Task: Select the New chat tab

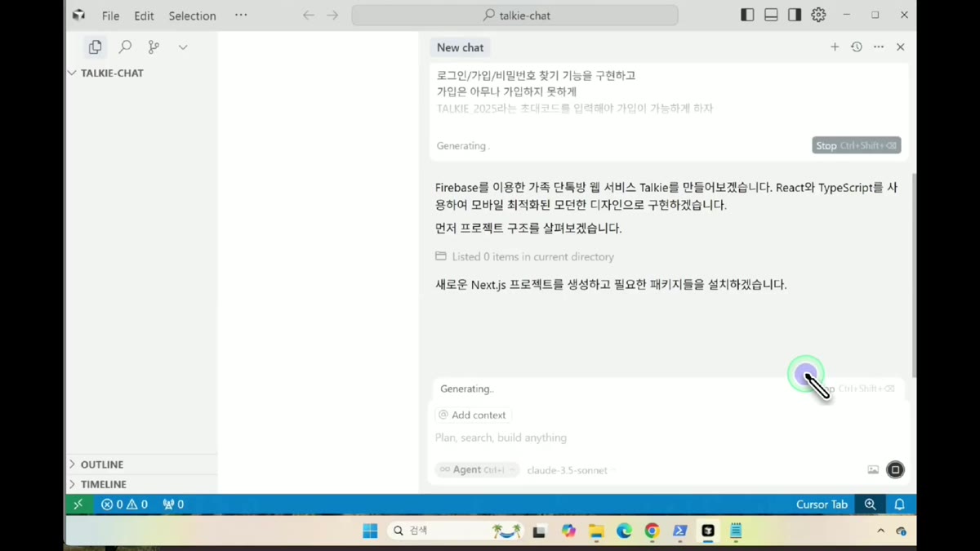Action: [460, 47]
